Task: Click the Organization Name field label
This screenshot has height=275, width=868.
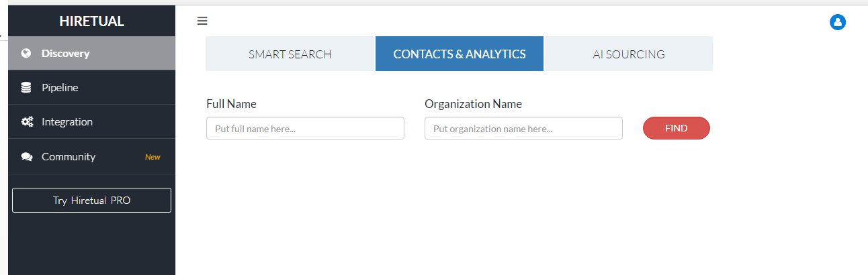Action: point(473,104)
